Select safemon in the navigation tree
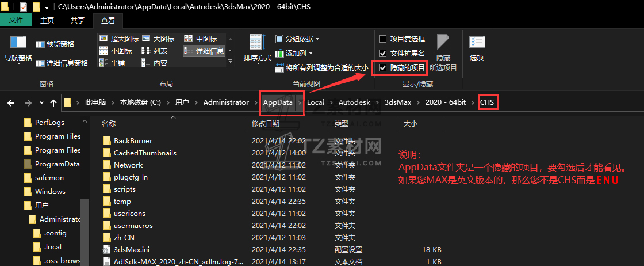This screenshot has height=266, width=644. point(49,178)
